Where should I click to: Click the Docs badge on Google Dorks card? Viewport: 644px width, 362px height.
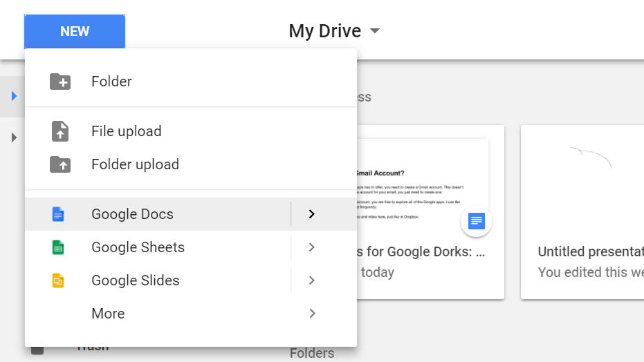coord(477,221)
